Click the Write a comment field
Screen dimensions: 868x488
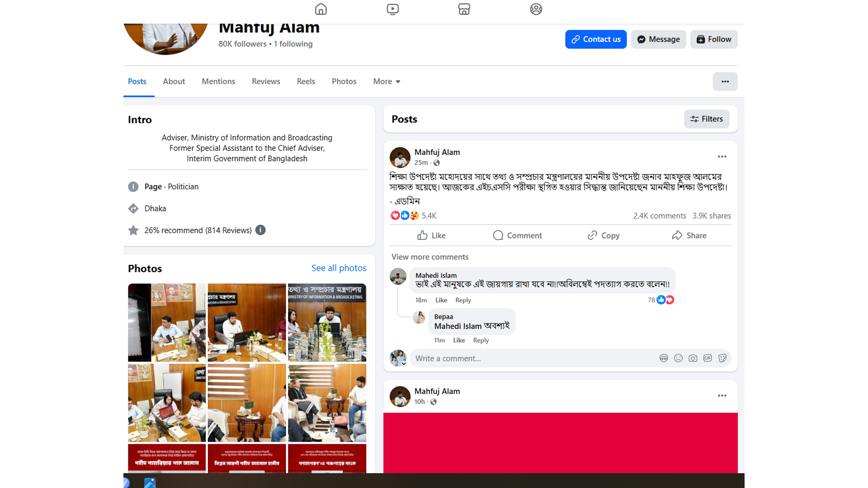tap(533, 358)
